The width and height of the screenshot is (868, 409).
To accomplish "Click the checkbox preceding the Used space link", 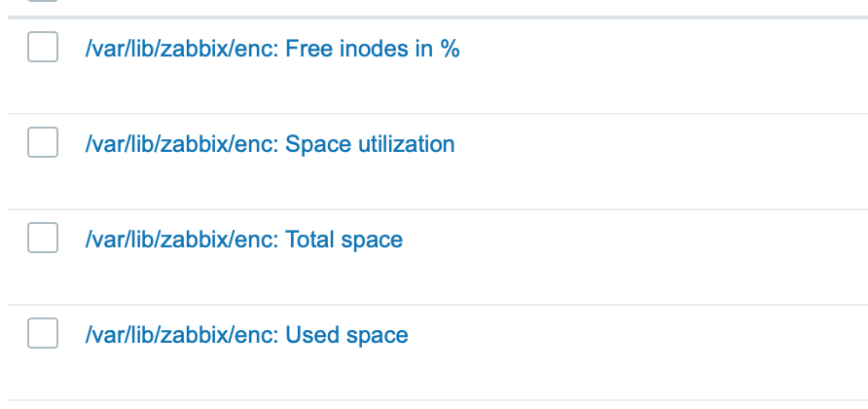I will [43, 334].
